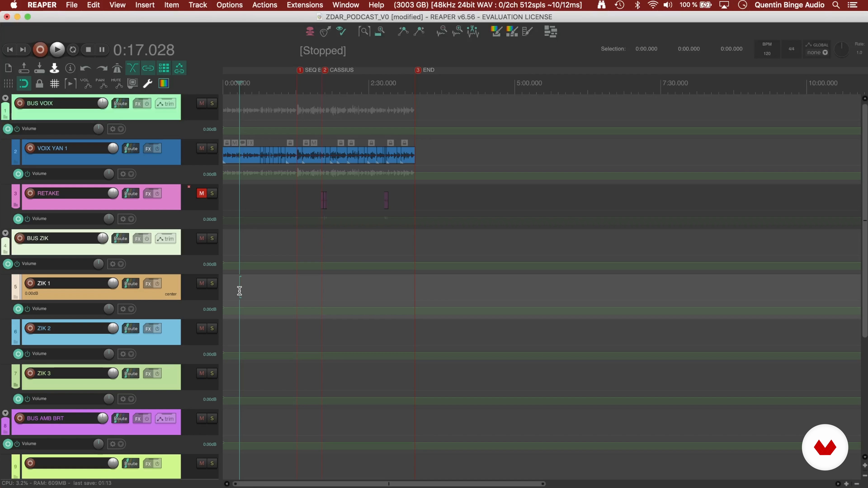The width and height of the screenshot is (868, 488).
Task: Open trim automation mode on BUS AMB BRT
Action: [165, 419]
